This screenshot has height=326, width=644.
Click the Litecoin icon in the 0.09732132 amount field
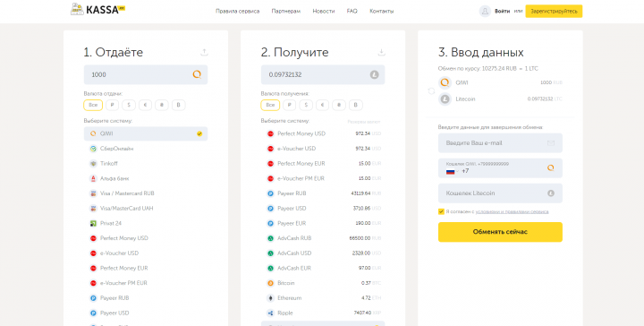click(x=374, y=75)
